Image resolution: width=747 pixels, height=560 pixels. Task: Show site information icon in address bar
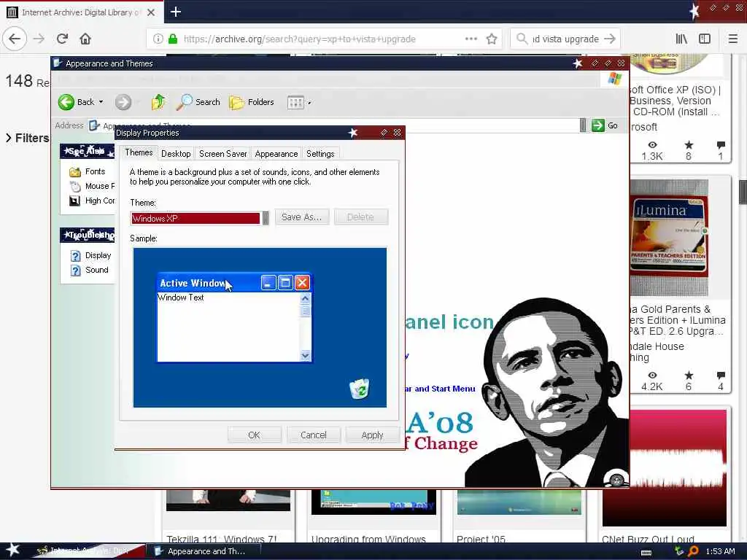(158, 39)
